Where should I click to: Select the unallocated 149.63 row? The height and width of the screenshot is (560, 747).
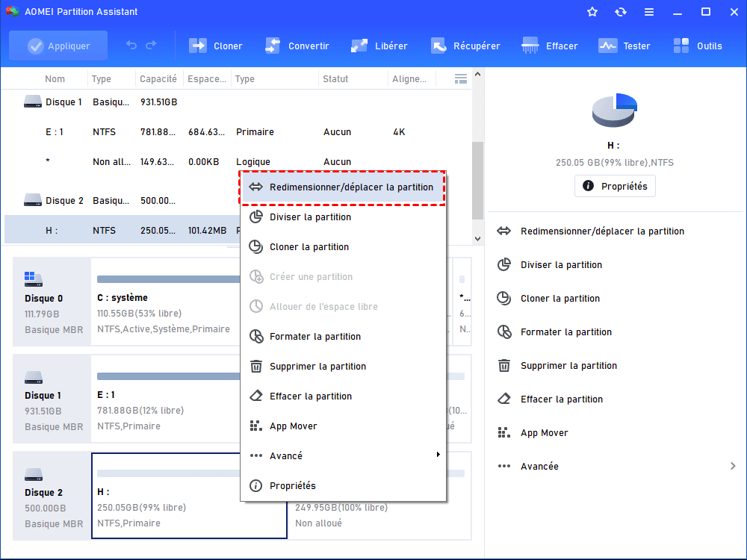pos(238,162)
